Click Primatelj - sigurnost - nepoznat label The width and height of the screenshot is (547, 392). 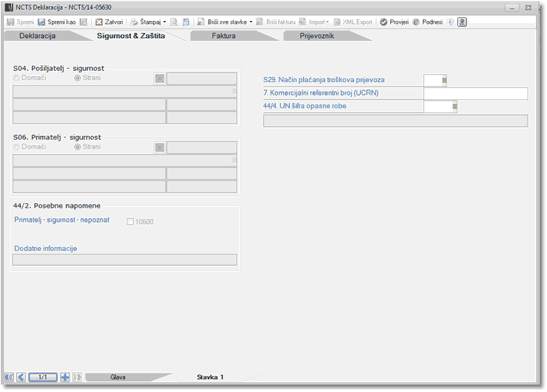coord(62,220)
